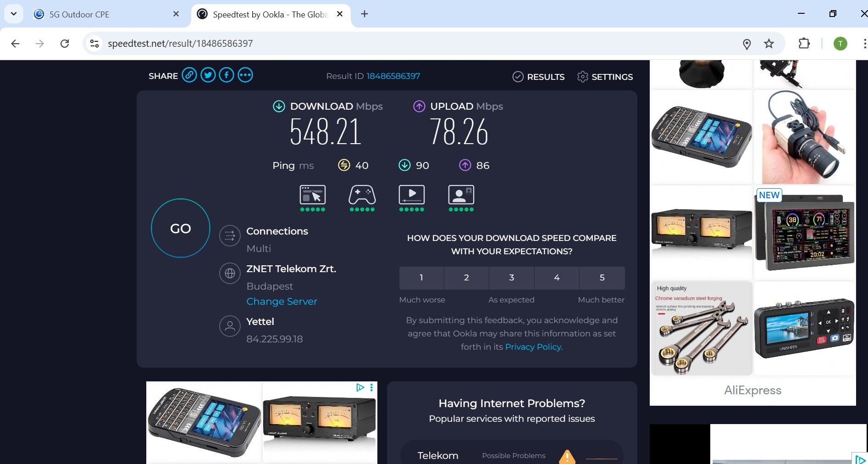Screen dimensions: 868x464
Task: Open the browser Extensions puzzle icon
Action: click(x=804, y=44)
